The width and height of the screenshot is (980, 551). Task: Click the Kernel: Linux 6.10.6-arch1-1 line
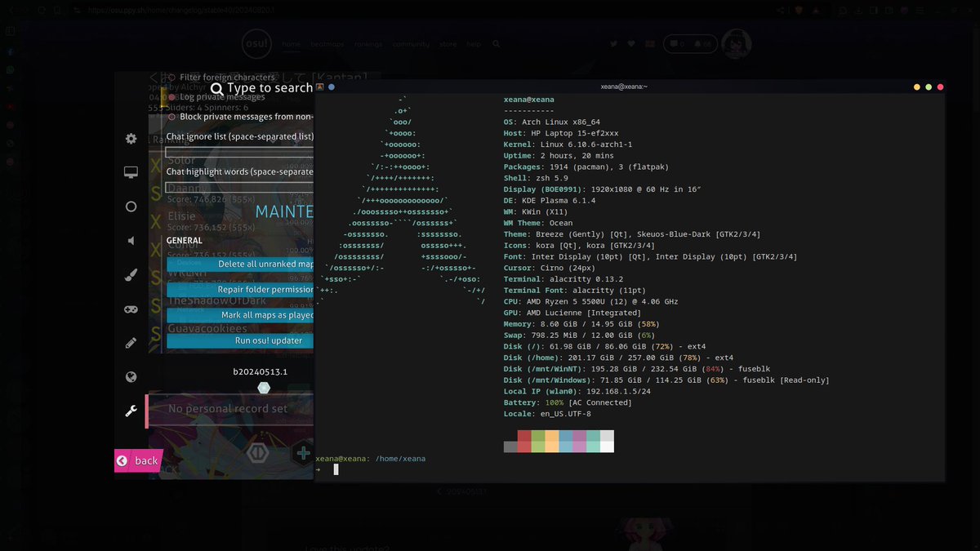[568, 144]
